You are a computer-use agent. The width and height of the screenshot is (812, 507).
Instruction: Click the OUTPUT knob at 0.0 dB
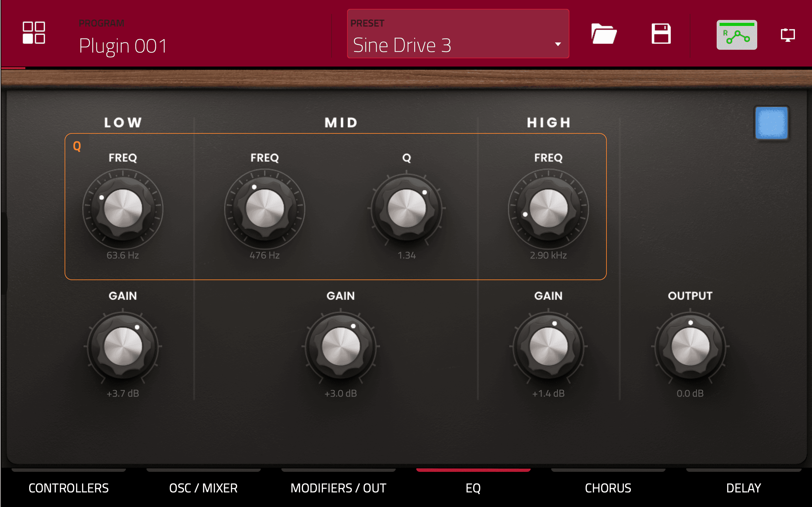click(690, 346)
